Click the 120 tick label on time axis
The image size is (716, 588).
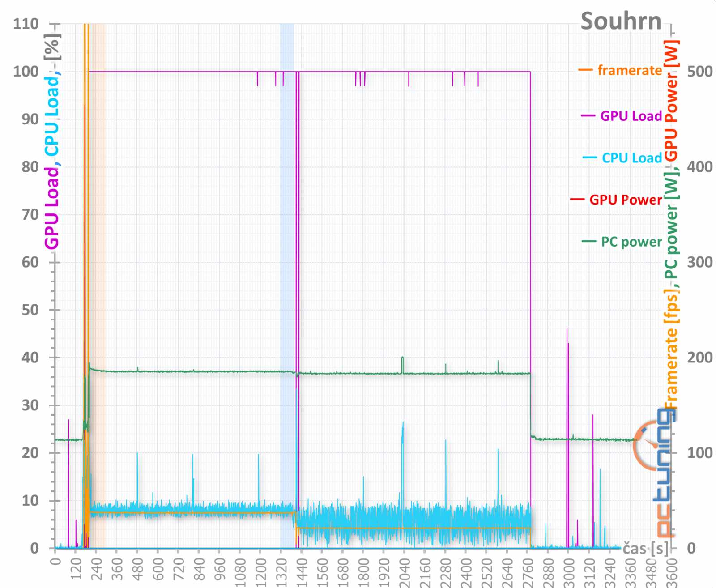pyautogui.click(x=76, y=569)
